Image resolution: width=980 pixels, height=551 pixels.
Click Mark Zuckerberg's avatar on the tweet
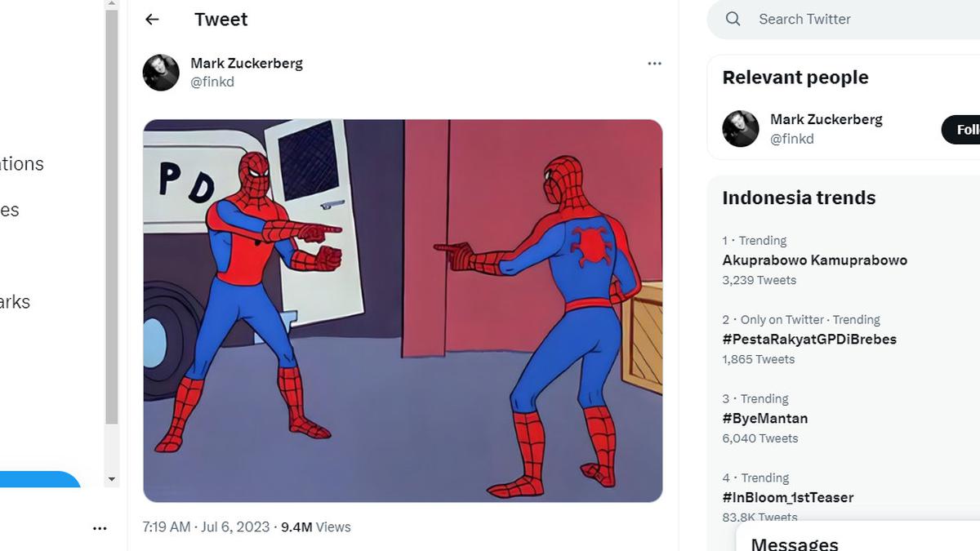pos(161,73)
